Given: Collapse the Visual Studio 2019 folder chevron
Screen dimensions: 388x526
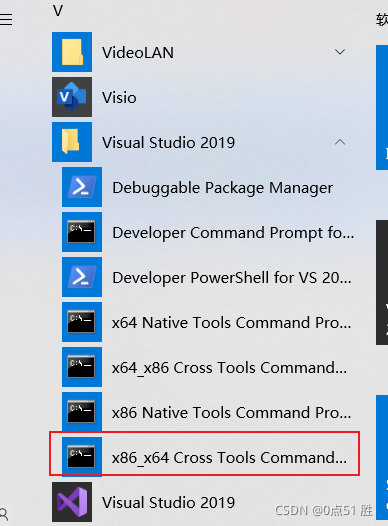Looking at the screenshot, I should click(340, 142).
